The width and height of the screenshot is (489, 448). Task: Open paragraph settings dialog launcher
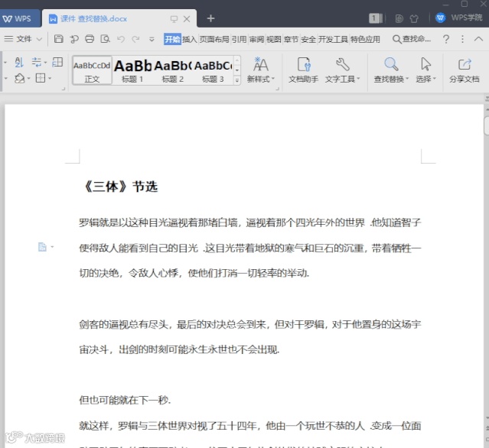pyautogui.click(x=64, y=89)
